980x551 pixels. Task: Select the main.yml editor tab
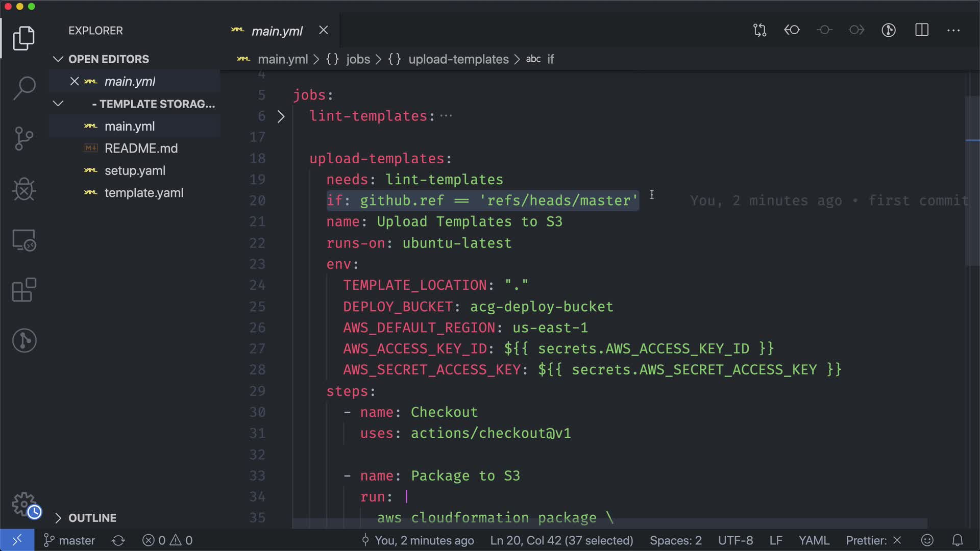tap(277, 31)
